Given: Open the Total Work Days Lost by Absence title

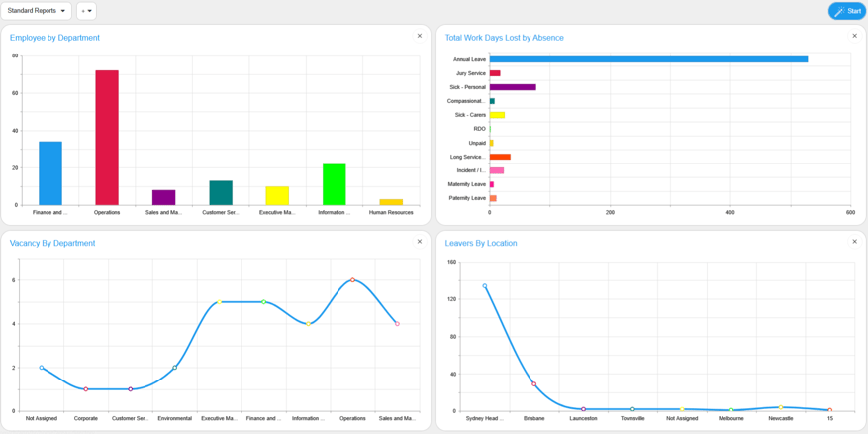Looking at the screenshot, I should pos(504,38).
